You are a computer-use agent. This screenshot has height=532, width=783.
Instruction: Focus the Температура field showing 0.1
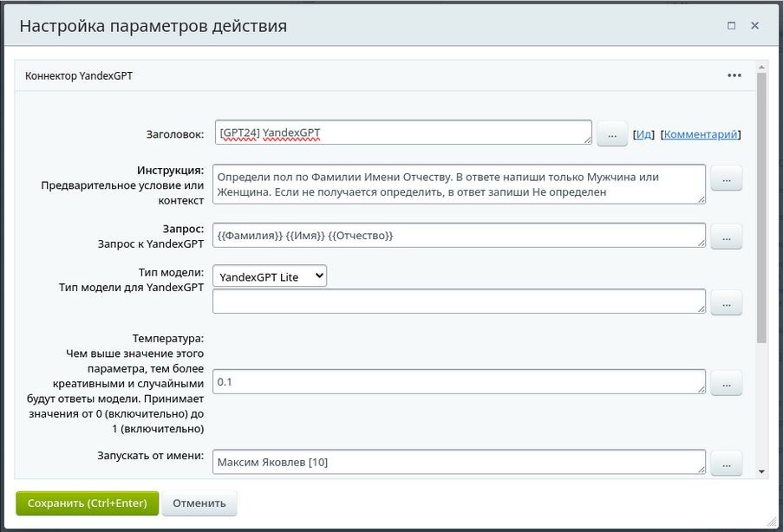coord(459,381)
